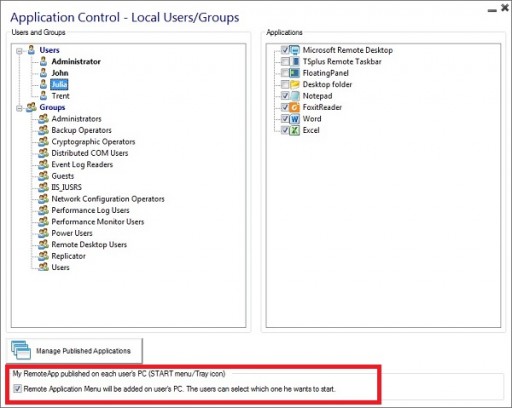This screenshot has height=408, width=512.
Task: Select Remote Desktop Users group
Action: [x=89, y=244]
